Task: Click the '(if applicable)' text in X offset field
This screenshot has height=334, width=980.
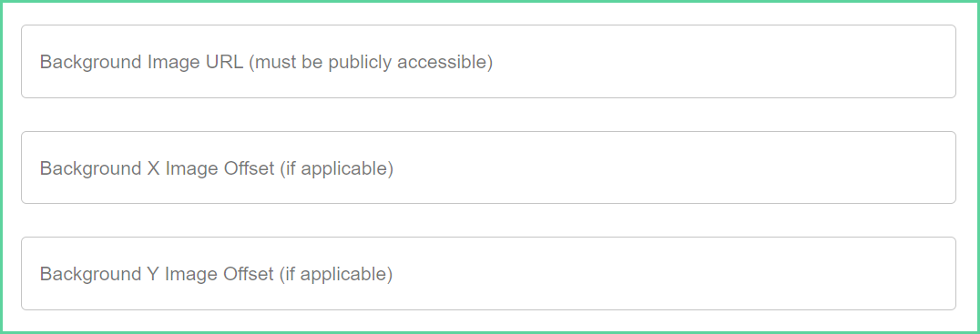Action: 336,168
